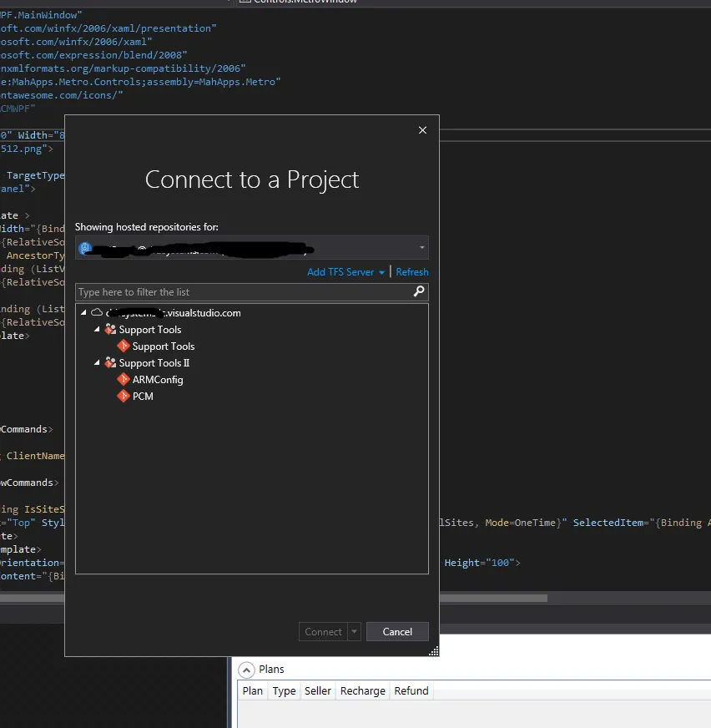Click the Cancel button
711x728 pixels.
(397, 632)
